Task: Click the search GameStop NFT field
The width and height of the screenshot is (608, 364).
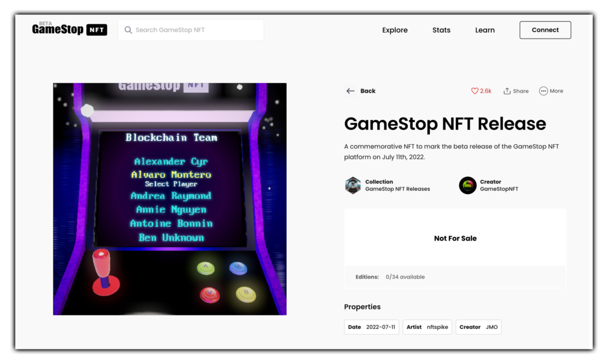Action: click(190, 30)
